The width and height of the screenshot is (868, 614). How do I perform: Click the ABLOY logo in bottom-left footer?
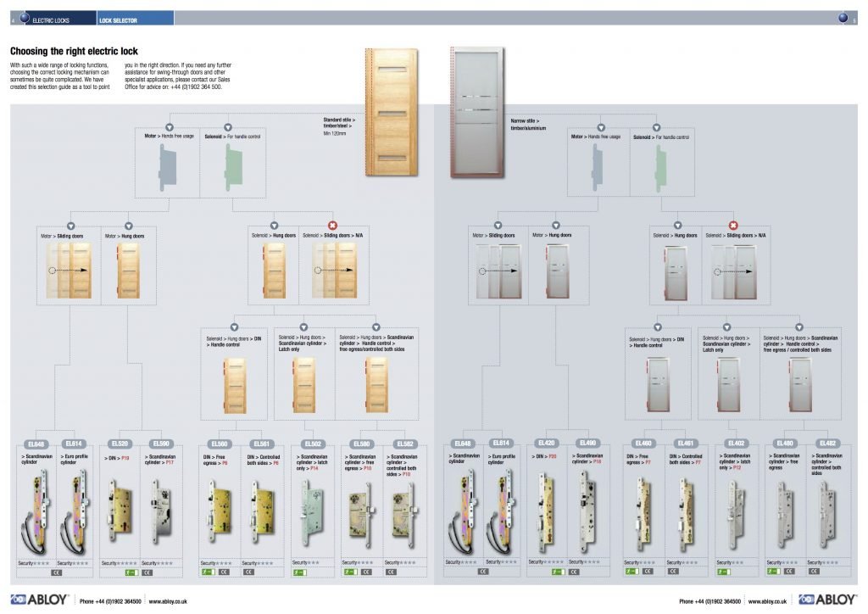[x=39, y=600]
